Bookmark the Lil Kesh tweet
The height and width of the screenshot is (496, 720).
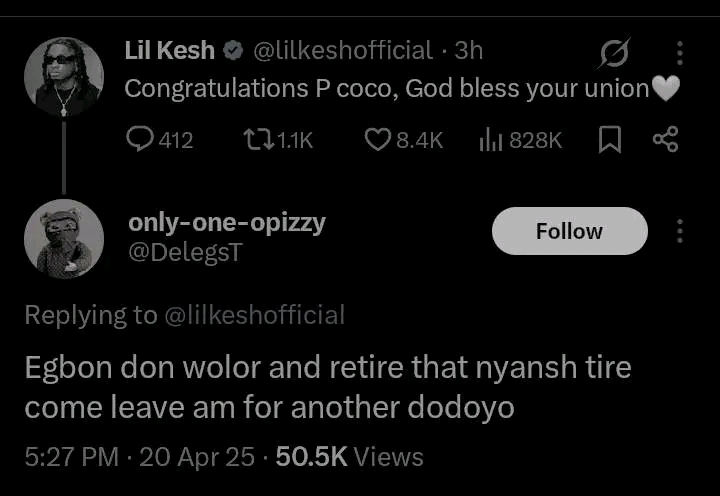pyautogui.click(x=610, y=140)
